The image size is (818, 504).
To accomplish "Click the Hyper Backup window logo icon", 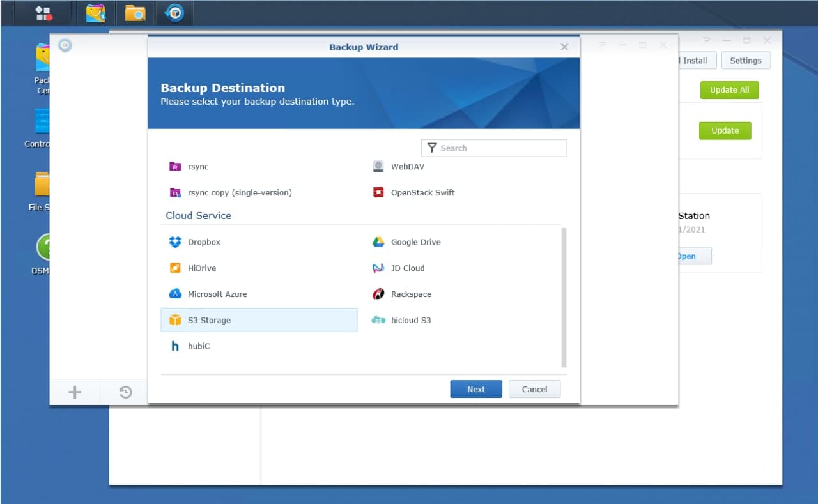I will (65, 45).
